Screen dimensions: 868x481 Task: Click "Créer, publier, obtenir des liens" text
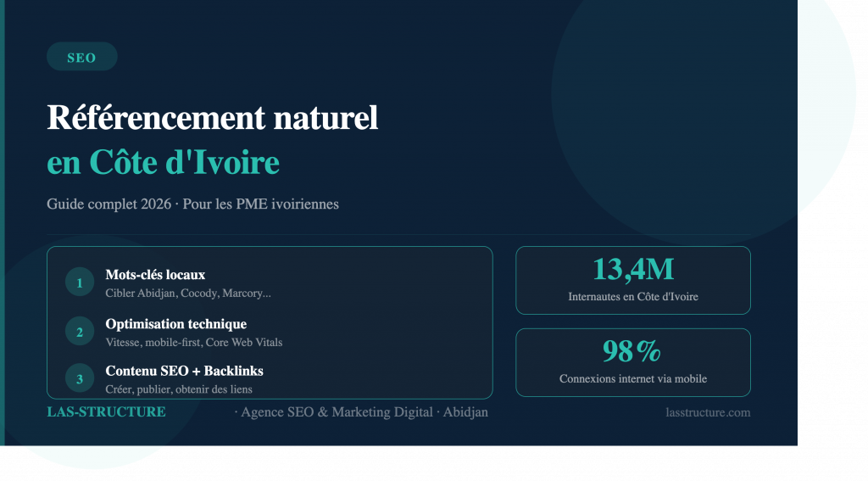tap(179, 389)
